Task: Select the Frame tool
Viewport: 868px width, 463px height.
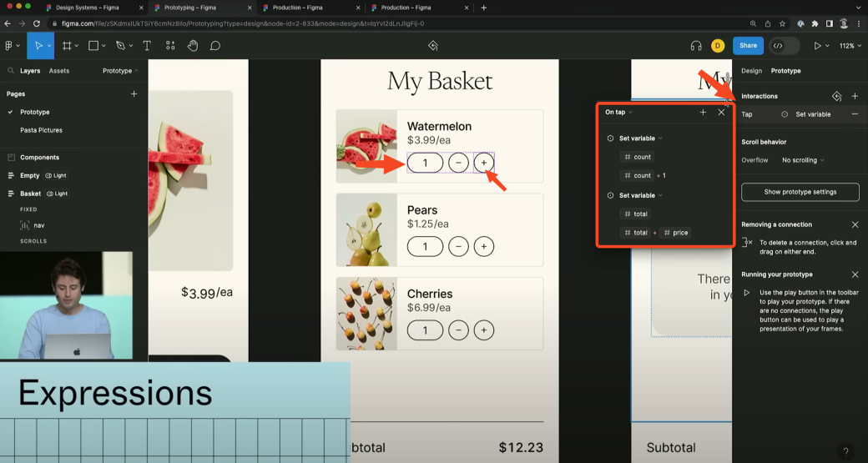Action: pos(67,46)
